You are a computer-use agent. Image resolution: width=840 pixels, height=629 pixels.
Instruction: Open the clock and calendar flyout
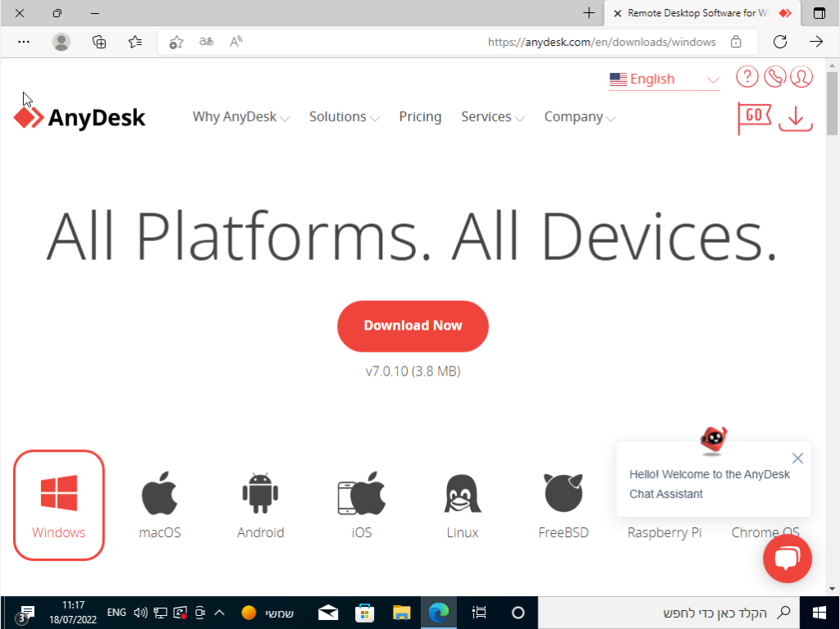pyautogui.click(x=73, y=613)
